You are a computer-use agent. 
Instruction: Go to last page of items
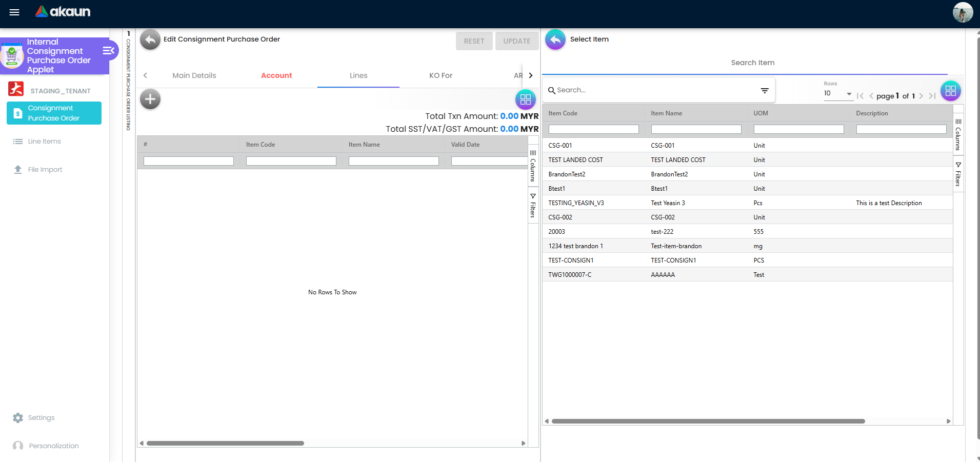pos(932,96)
